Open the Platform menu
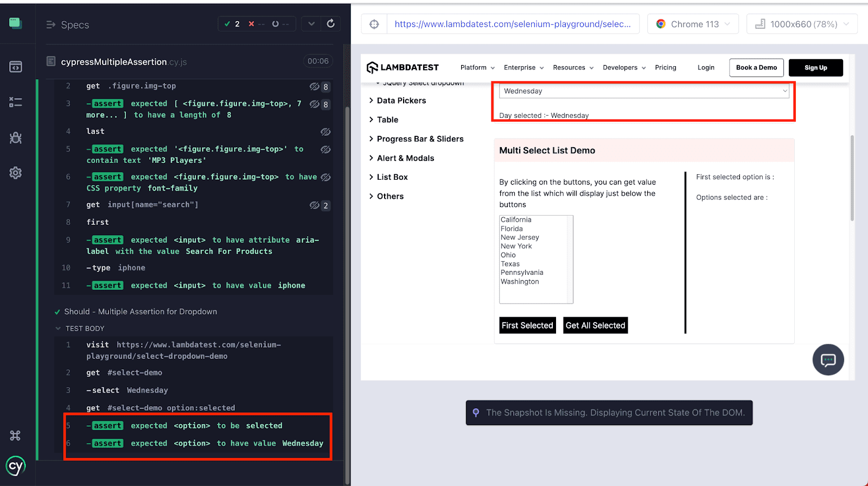 pos(477,67)
